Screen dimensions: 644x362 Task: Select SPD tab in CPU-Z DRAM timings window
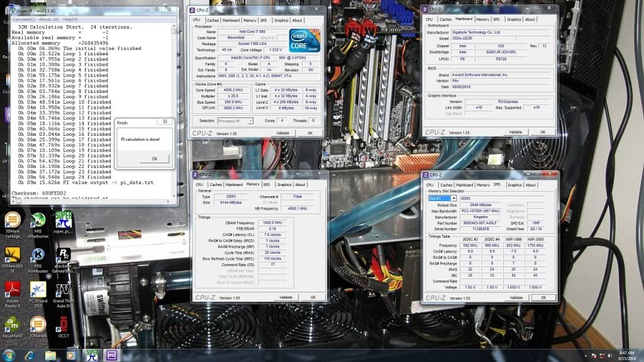[x=267, y=185]
